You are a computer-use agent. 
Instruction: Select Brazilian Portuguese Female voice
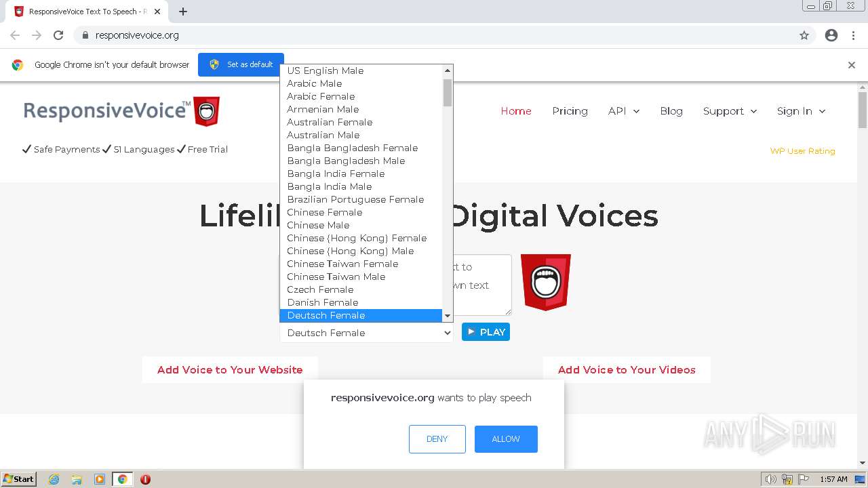[x=361, y=199]
